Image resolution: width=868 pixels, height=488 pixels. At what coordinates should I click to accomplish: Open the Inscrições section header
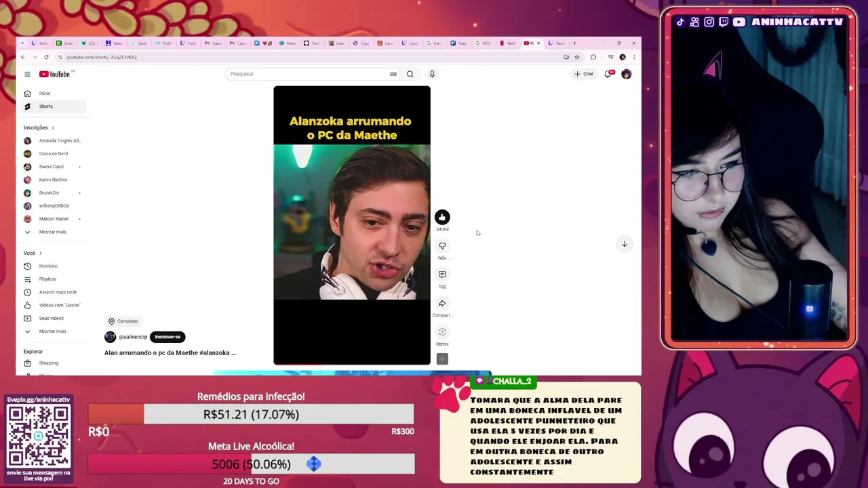tap(39, 127)
